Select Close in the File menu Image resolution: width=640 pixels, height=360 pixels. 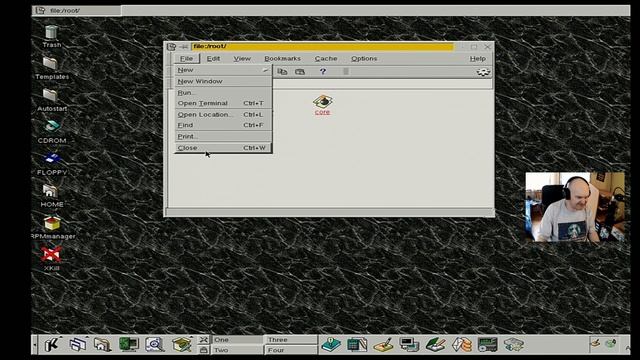(x=223, y=148)
